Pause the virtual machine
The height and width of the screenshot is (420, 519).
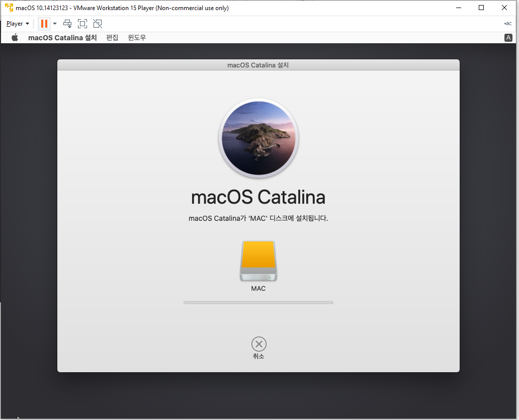[44, 24]
